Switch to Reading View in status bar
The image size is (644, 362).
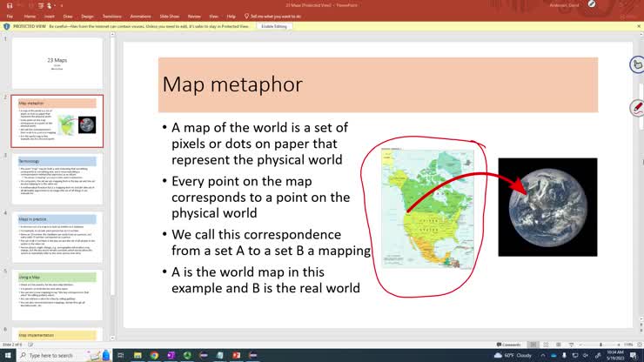click(559, 345)
